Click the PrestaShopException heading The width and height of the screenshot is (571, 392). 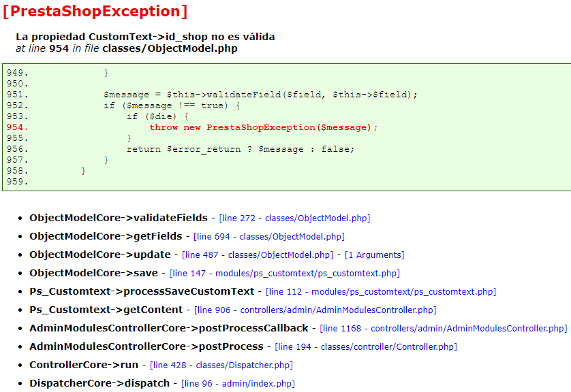click(x=95, y=12)
